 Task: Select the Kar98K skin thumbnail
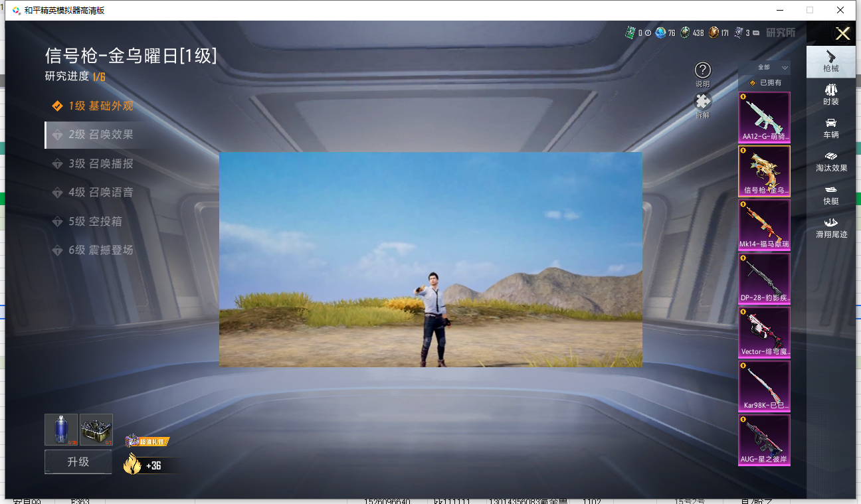765,386
